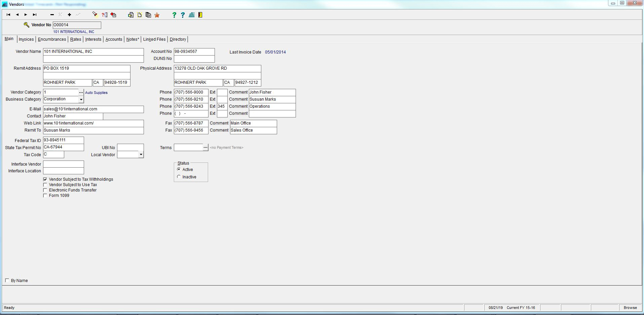Go to the next vendor record

pos(26,15)
